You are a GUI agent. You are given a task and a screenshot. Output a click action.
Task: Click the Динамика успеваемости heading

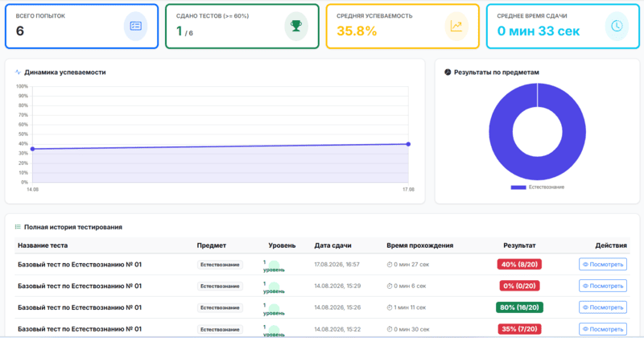point(65,72)
